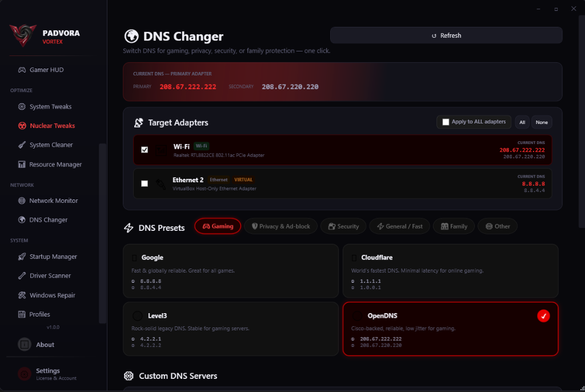Screen dimensions: 585x392
Task: Click the All adapters button
Action: [522, 122]
